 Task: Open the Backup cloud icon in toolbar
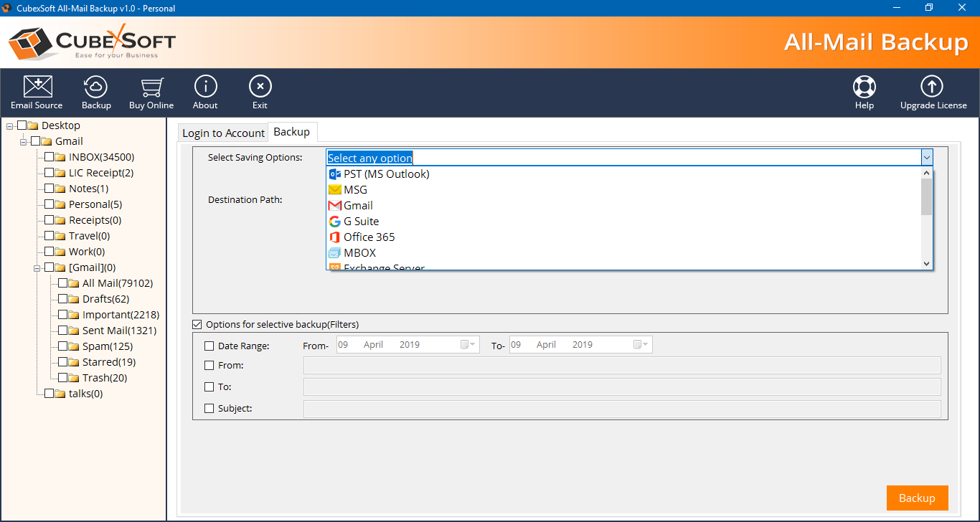96,87
